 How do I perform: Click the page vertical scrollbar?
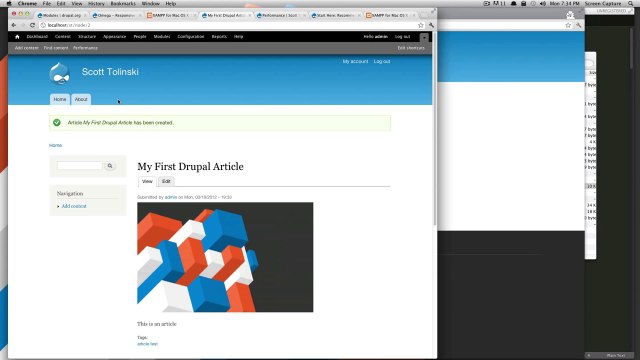[x=435, y=129]
